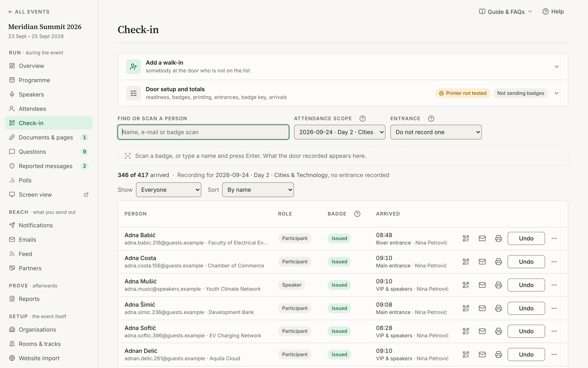Open Attendees page
Image resolution: width=588 pixels, height=368 pixels.
coord(49,109)
